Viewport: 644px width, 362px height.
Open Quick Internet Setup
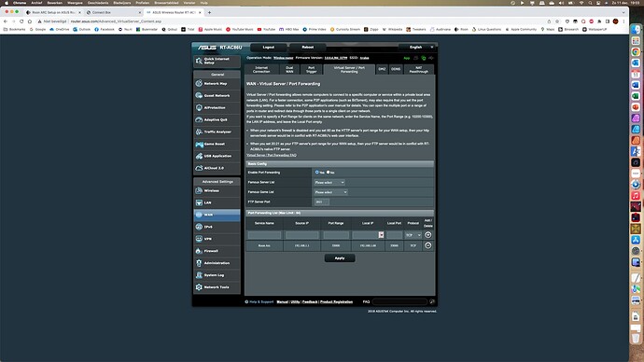[217, 61]
